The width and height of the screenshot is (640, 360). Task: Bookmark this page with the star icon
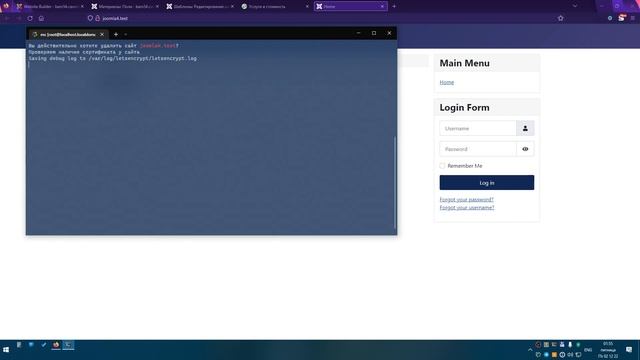pyautogui.click(x=560, y=18)
